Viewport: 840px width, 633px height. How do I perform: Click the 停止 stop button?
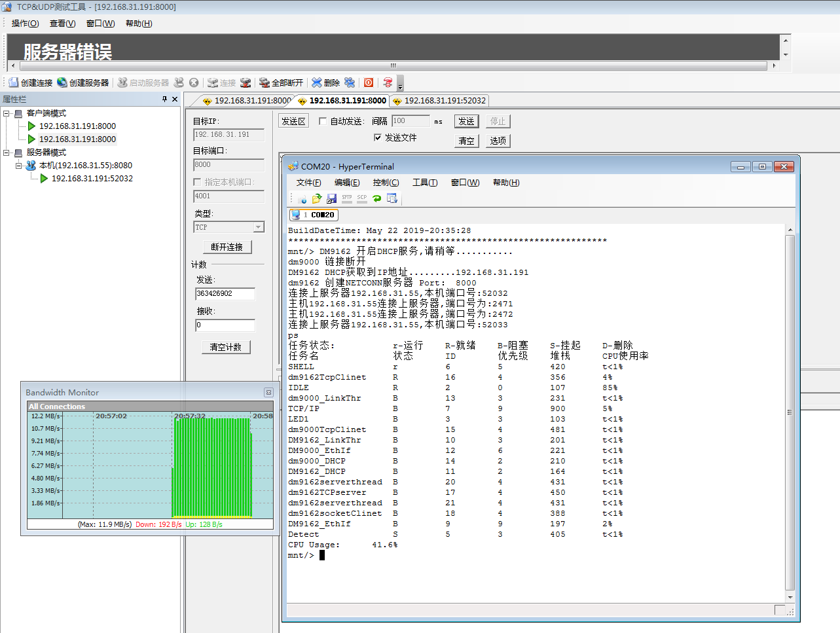pos(498,121)
